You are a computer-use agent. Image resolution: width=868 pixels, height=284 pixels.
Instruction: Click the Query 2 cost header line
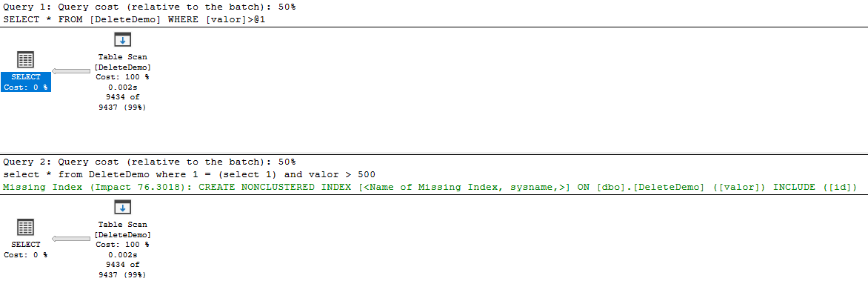pos(150,162)
